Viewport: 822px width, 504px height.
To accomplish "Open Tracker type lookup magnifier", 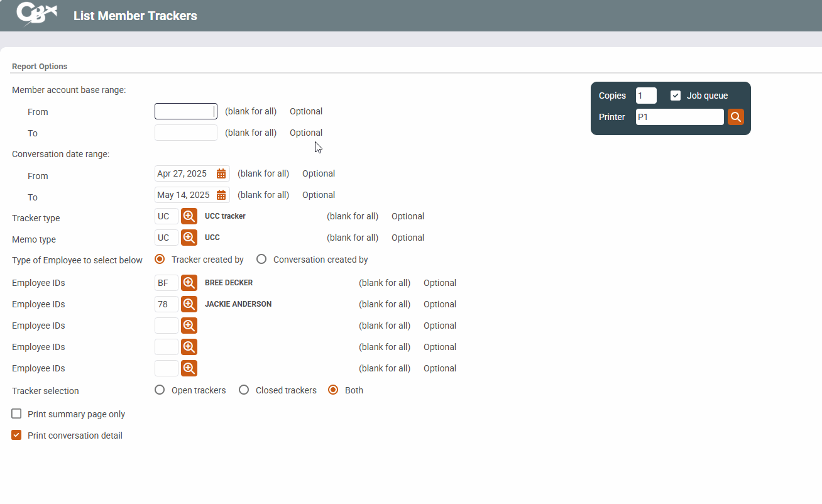I will tap(189, 216).
